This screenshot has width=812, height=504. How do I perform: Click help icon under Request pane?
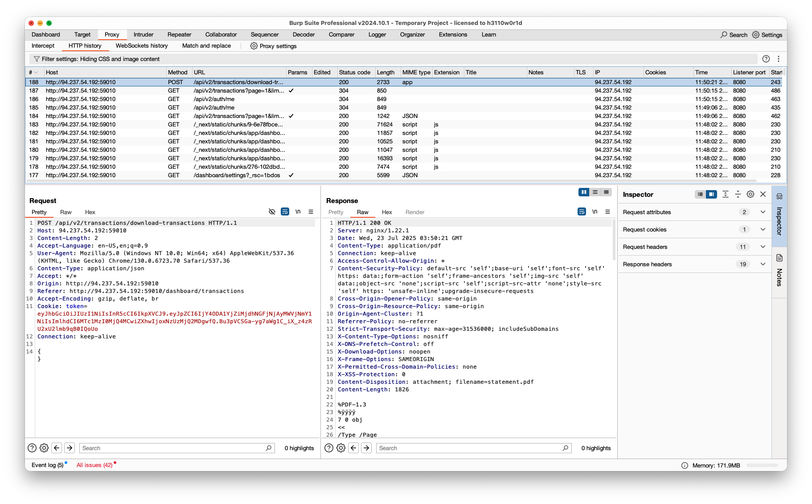coord(32,448)
